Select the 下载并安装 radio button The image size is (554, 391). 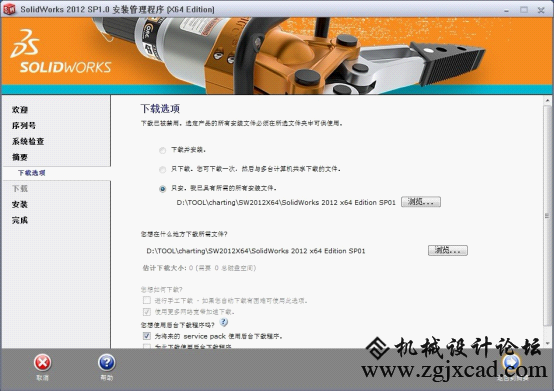(162, 150)
